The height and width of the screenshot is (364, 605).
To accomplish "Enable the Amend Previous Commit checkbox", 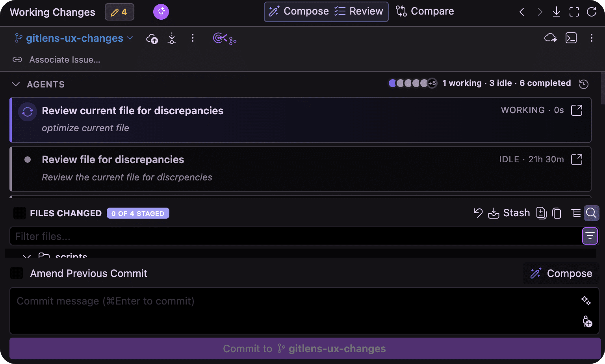I will (x=17, y=273).
